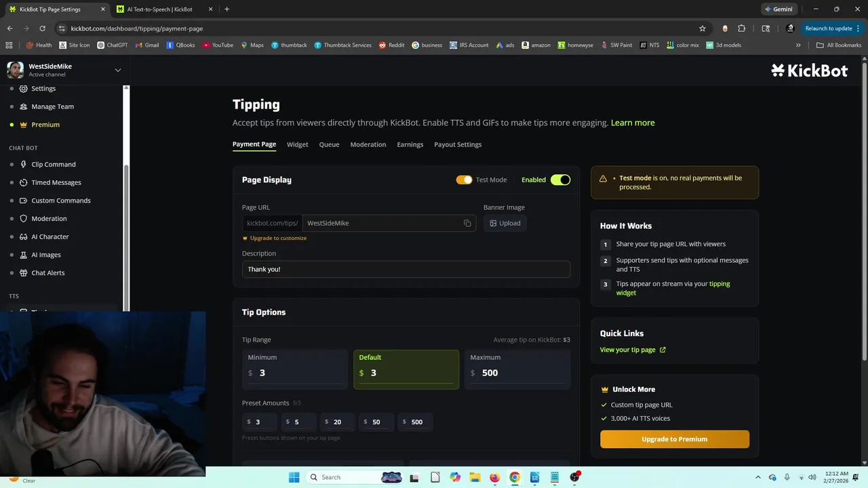
Task: Switch to the Payout Settings tab
Action: [458, 144]
